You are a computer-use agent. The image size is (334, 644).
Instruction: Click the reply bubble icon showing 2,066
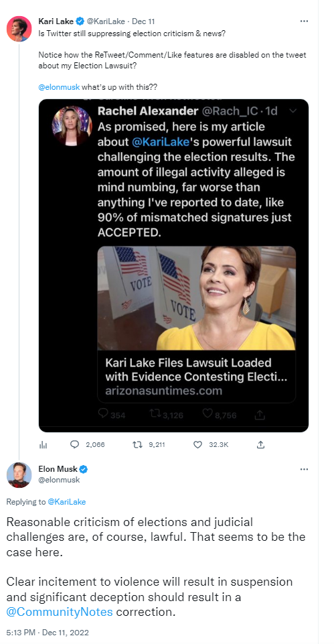[x=75, y=444]
